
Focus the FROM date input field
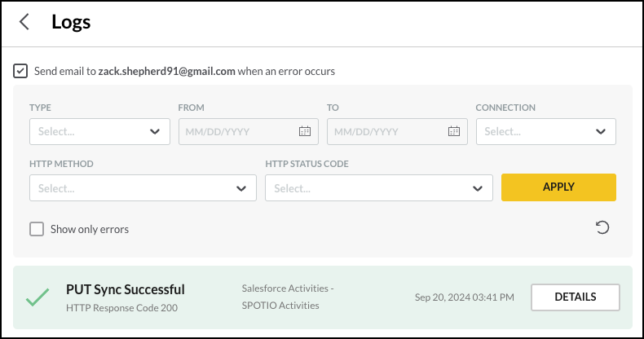tap(249, 132)
